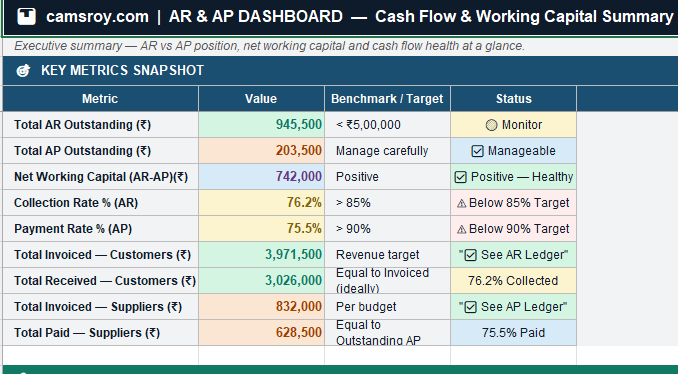678x374 pixels.
Task: Click checkmark icon in See AP Ledger cell
Action: pyautogui.click(x=470, y=307)
